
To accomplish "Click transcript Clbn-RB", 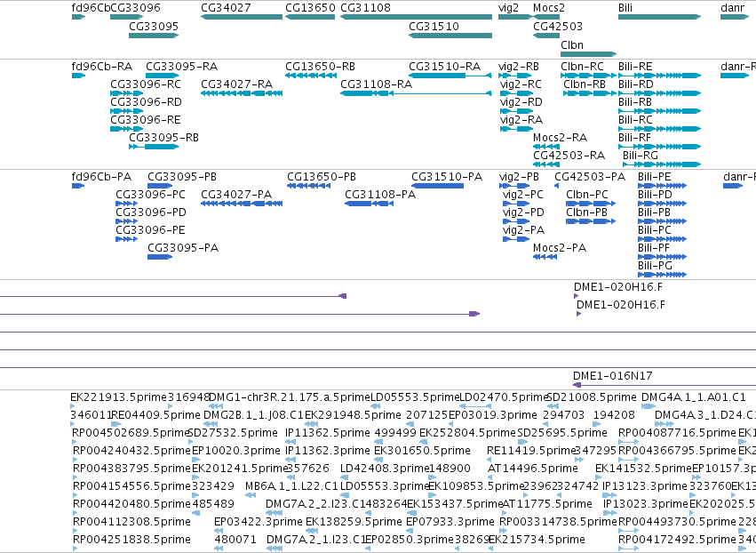I will click(x=585, y=84).
